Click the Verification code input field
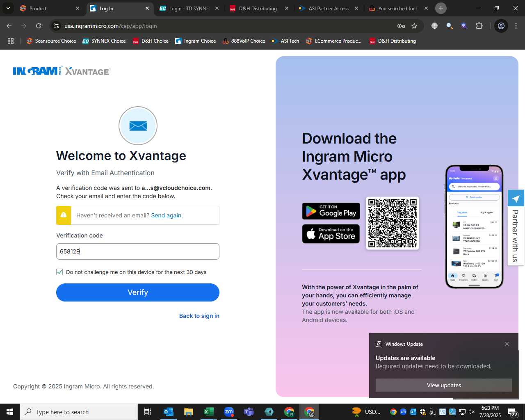Viewport: 525px width, 420px height. coord(138,251)
